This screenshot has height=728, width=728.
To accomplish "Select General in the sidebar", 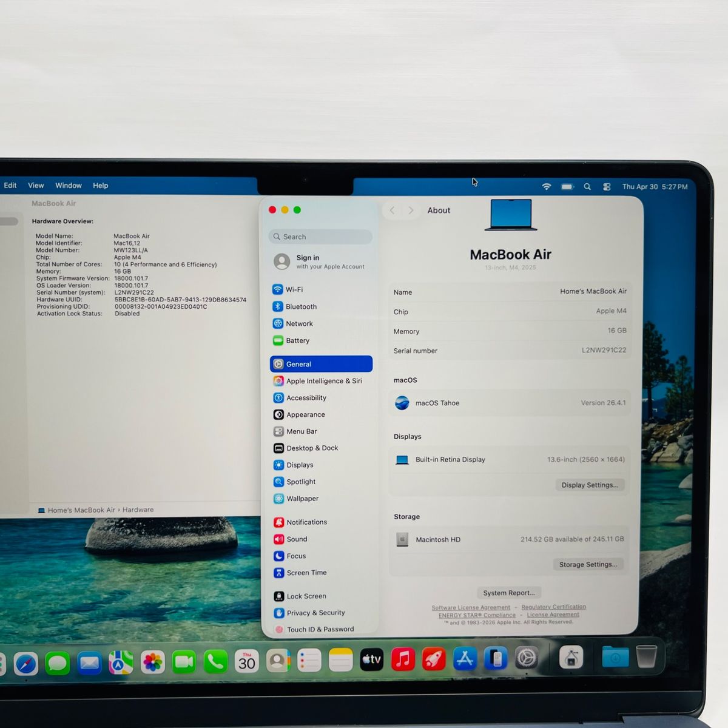I will click(x=321, y=364).
